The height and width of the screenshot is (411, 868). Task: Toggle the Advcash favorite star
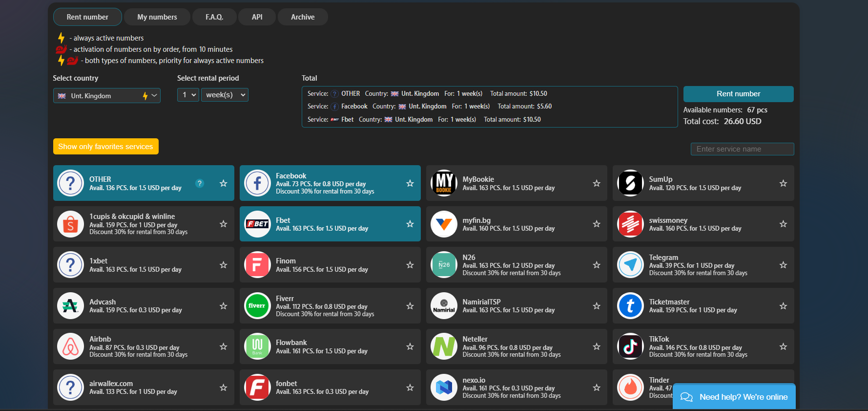pos(224,306)
